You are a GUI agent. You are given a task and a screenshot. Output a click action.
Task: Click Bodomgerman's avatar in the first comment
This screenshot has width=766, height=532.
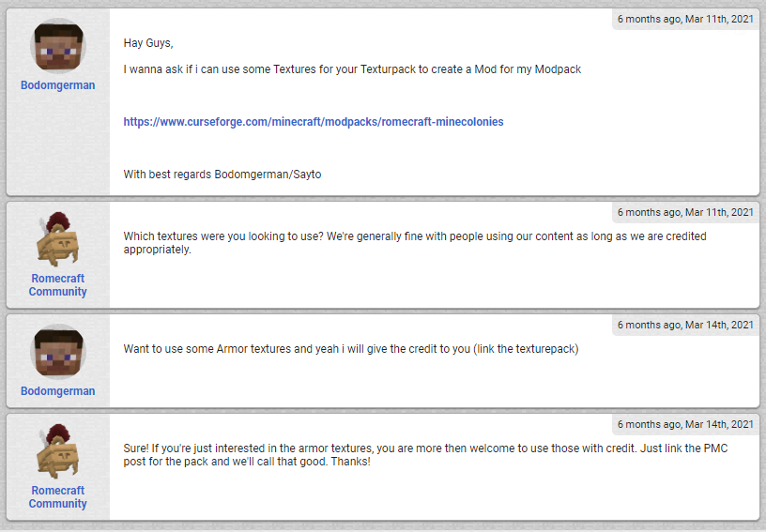coord(58,46)
